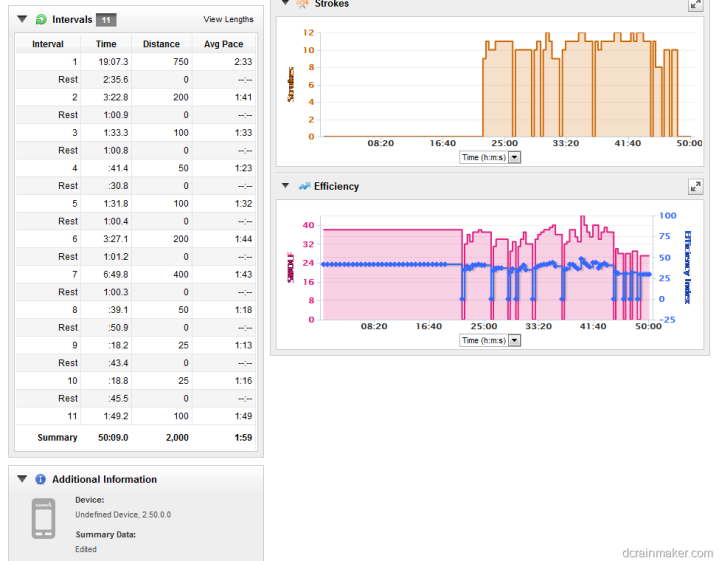Click the device phone icon

(43, 520)
